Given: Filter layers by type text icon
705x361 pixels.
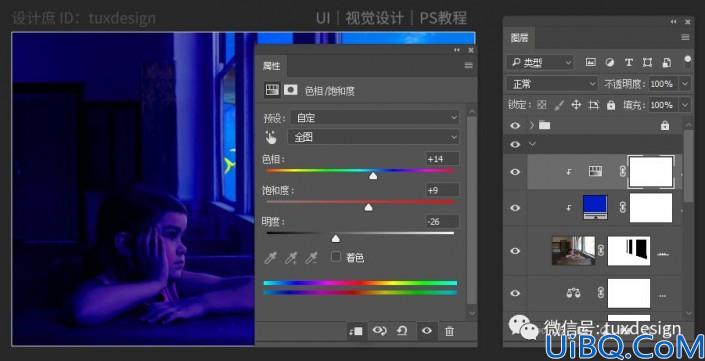Looking at the screenshot, I should point(629,62).
